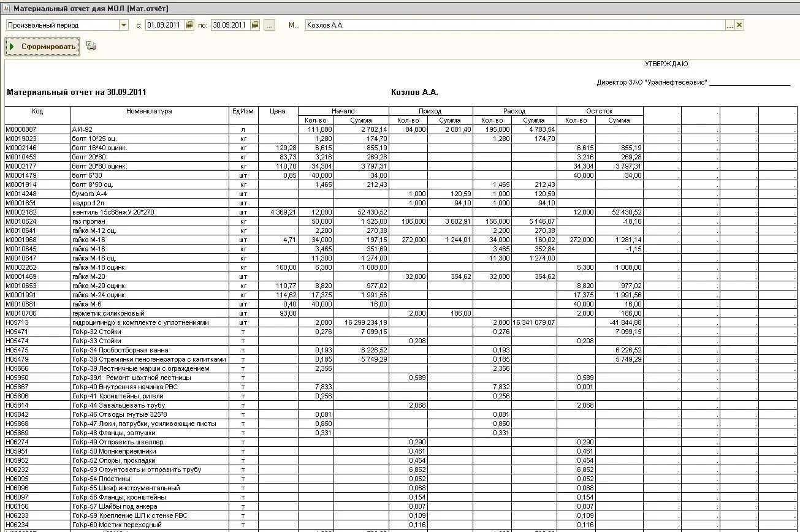800x532 pixels.
Task: Select the гидроцилиндр в комплекте с уплотнениями cell
Action: click(150, 322)
